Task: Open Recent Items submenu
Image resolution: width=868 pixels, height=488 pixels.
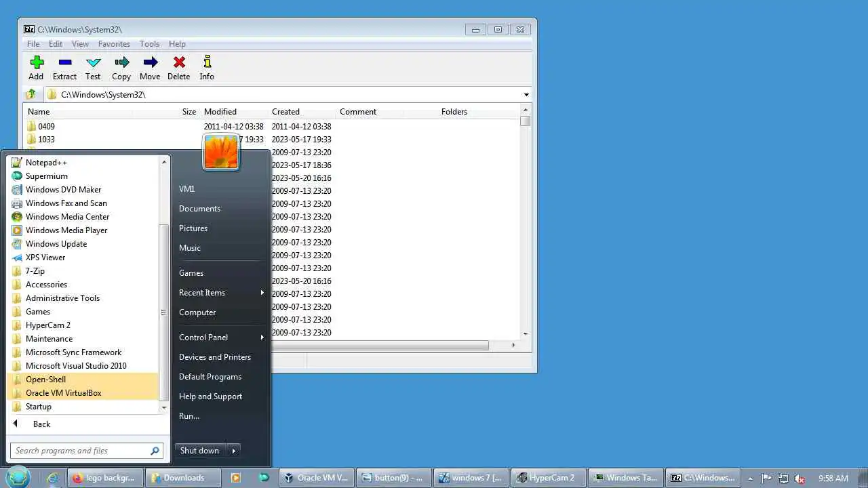Action: click(x=220, y=293)
